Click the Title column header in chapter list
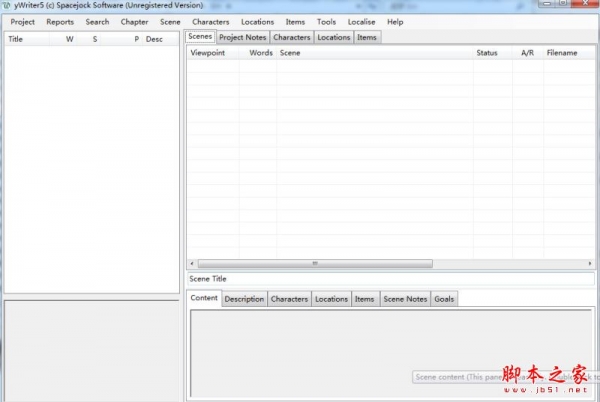This screenshot has height=402, width=600. coord(16,39)
